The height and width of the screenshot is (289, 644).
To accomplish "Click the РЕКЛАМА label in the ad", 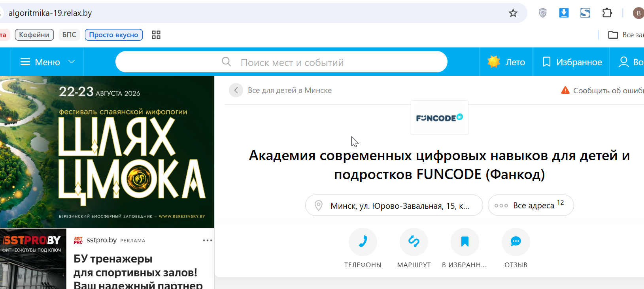I will click(x=133, y=240).
